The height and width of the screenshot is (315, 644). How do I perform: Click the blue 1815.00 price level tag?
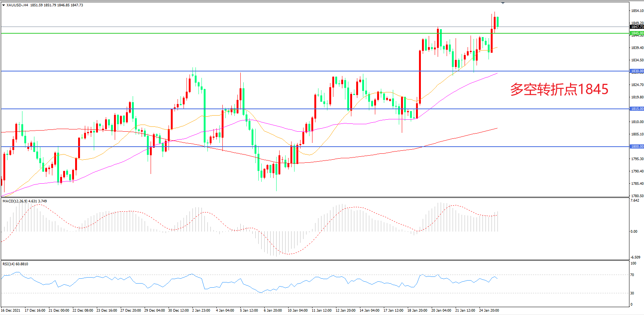637,109
